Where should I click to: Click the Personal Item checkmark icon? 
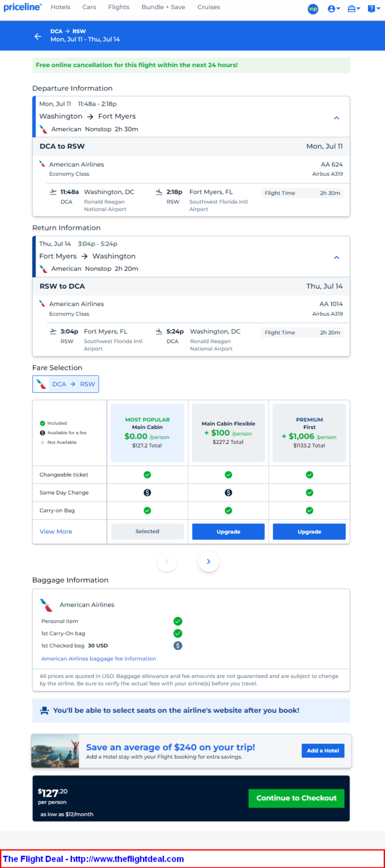(178, 621)
